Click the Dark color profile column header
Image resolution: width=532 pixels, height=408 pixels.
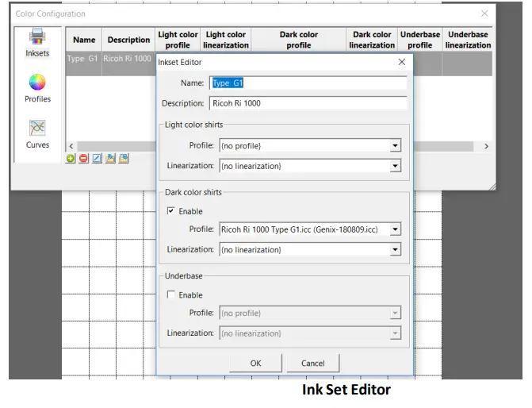coord(299,40)
